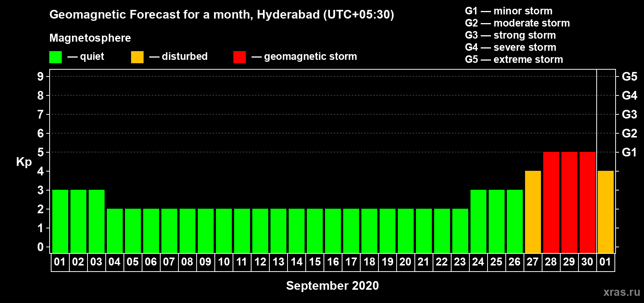Click the Geomagnetic Forecast chart title
The width and height of the screenshot is (644, 303).
pyautogui.click(x=222, y=15)
